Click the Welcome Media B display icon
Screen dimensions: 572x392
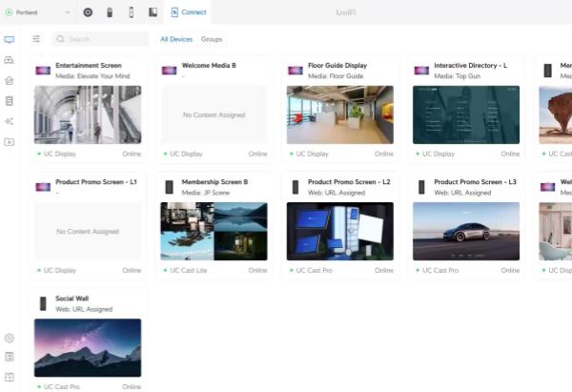170,70
